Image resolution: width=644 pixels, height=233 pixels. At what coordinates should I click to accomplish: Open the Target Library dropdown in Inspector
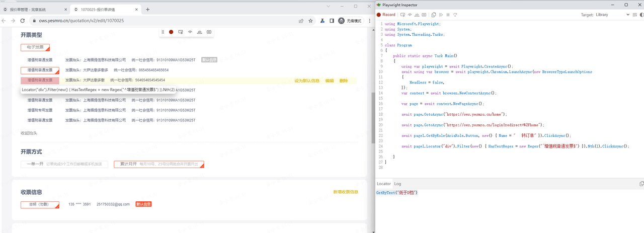point(612,15)
